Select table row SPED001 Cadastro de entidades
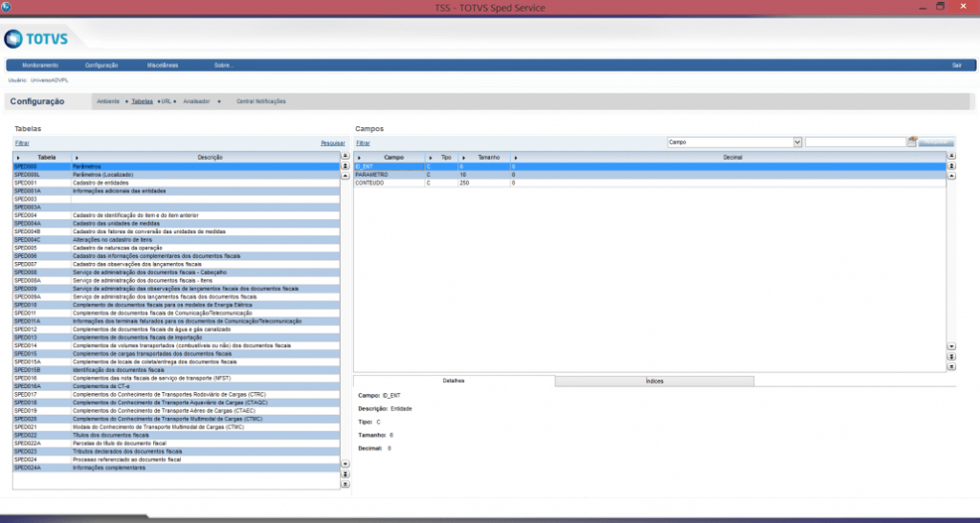 176,183
